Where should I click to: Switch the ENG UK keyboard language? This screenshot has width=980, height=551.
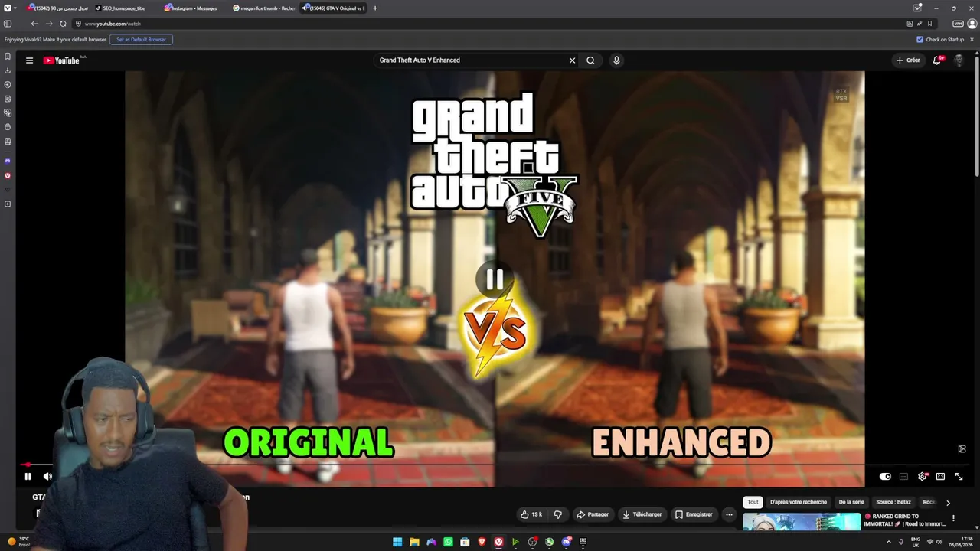pos(915,542)
